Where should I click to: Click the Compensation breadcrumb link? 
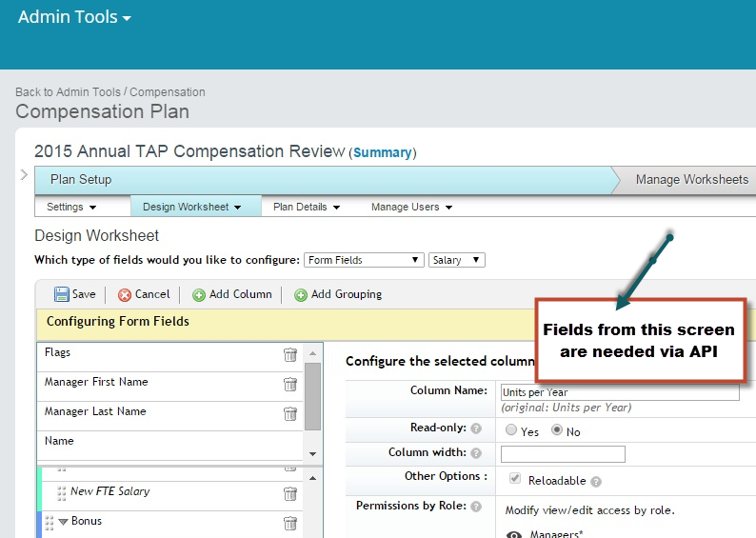168,92
